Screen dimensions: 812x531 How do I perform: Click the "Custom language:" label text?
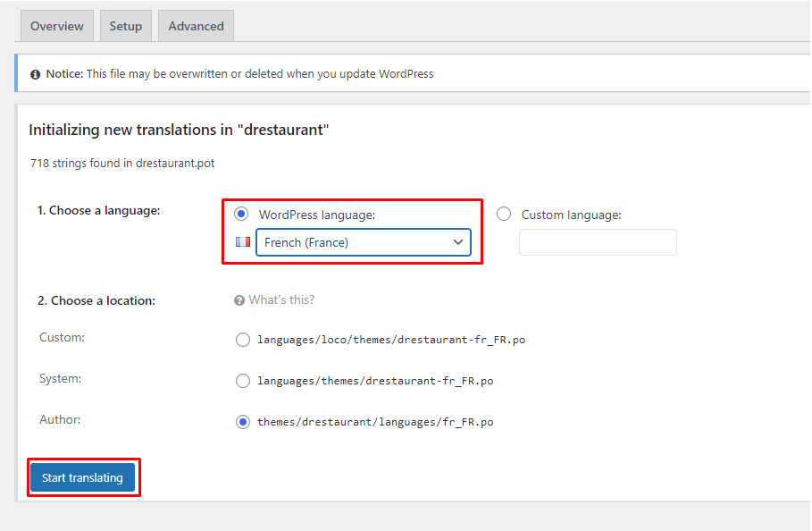(x=571, y=215)
